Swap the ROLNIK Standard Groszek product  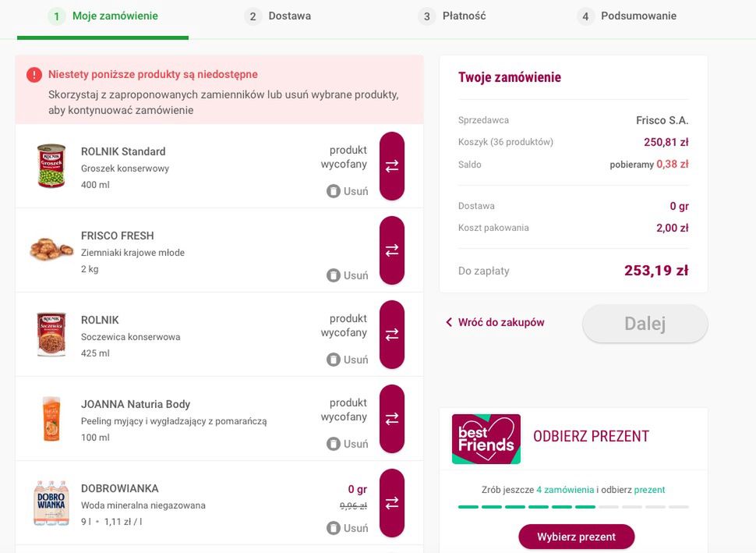point(391,166)
